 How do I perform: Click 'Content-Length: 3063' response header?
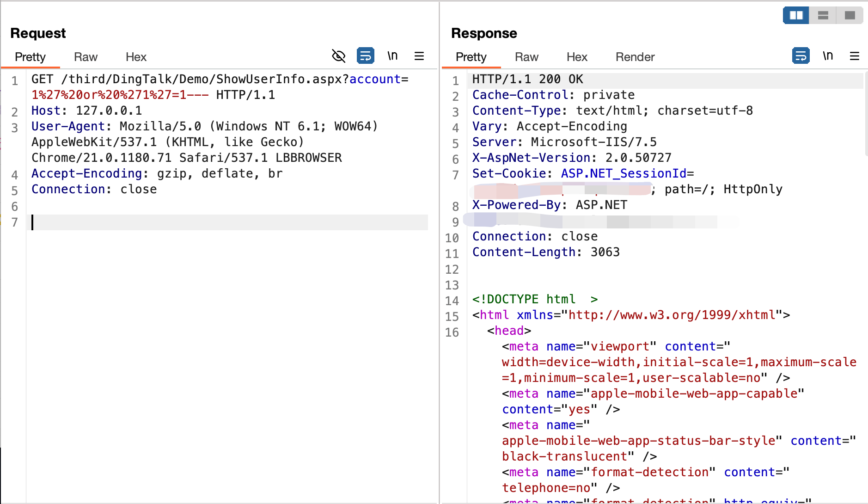tap(546, 252)
